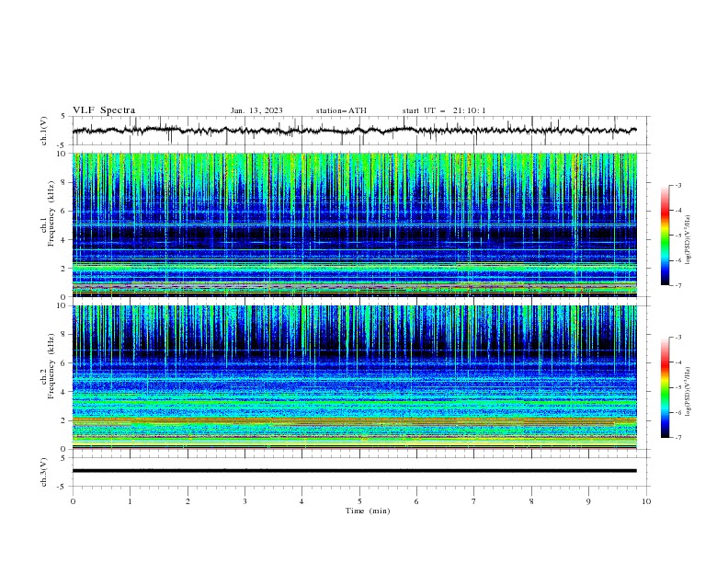Click the ch.2 spectrogram panel
Image resolution: width=728 pixels, height=563 pixels.
coord(354,377)
